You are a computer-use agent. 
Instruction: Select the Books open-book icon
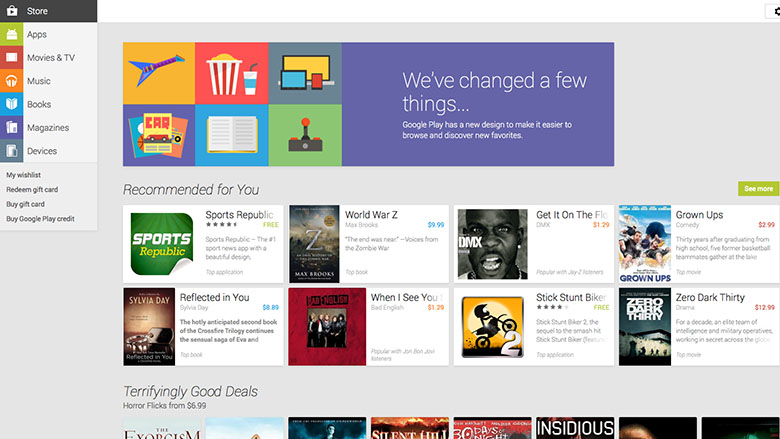tap(11, 104)
